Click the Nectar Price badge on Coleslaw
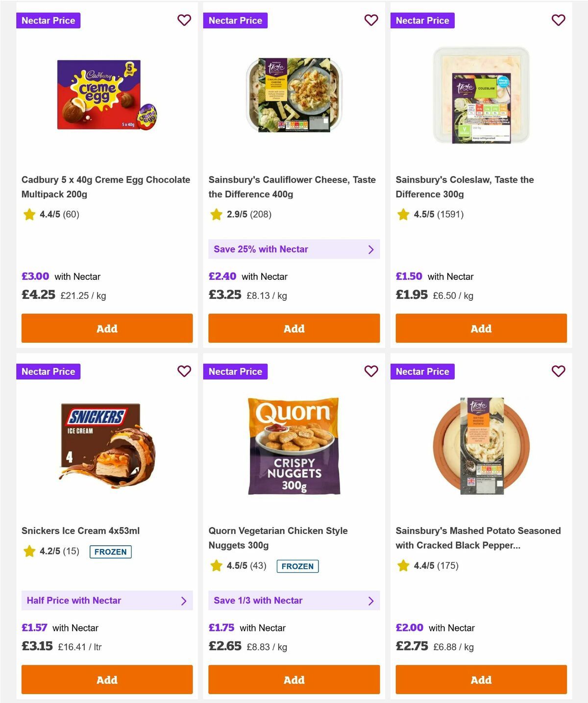Viewport: 588px width, 703px height. (422, 21)
